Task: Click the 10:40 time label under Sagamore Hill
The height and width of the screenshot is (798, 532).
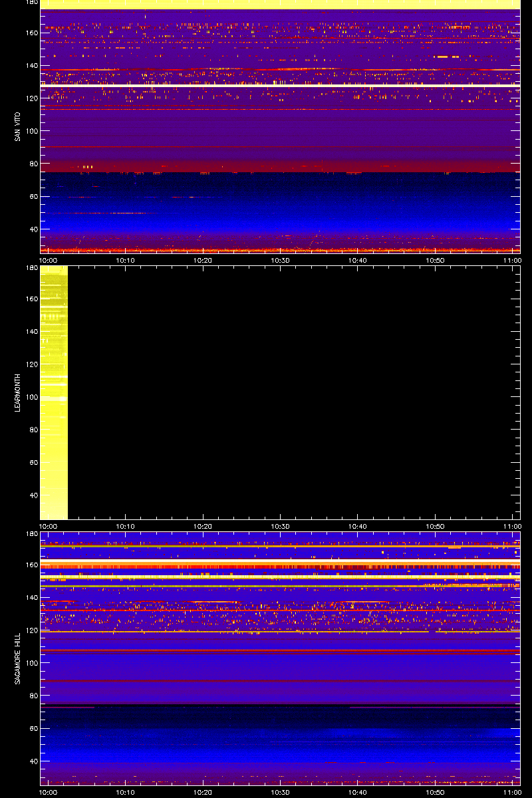Action: click(x=358, y=792)
